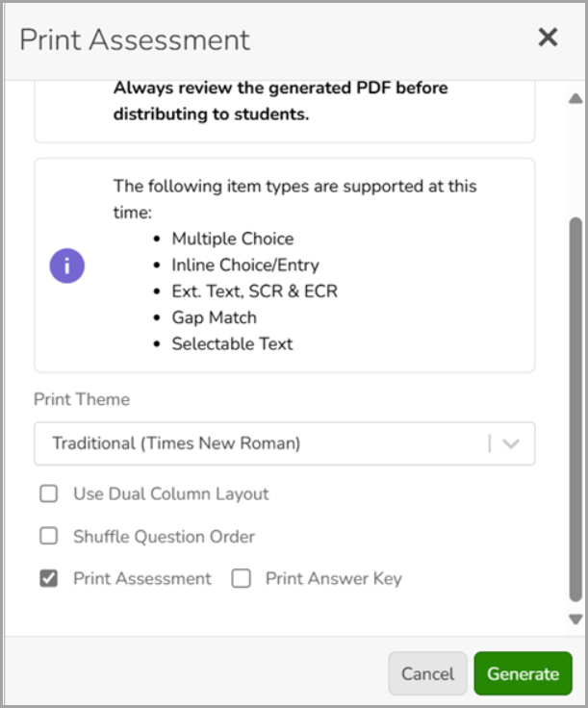Click the Shuffle Question Order label text
588x708 pixels.
tap(164, 537)
